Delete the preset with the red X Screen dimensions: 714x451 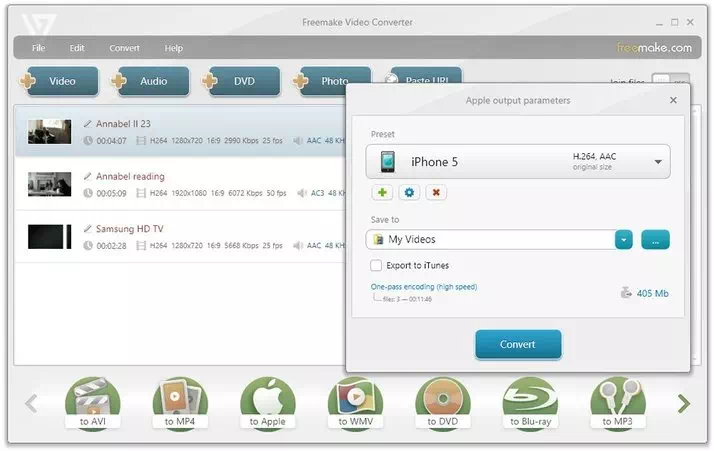[436, 192]
